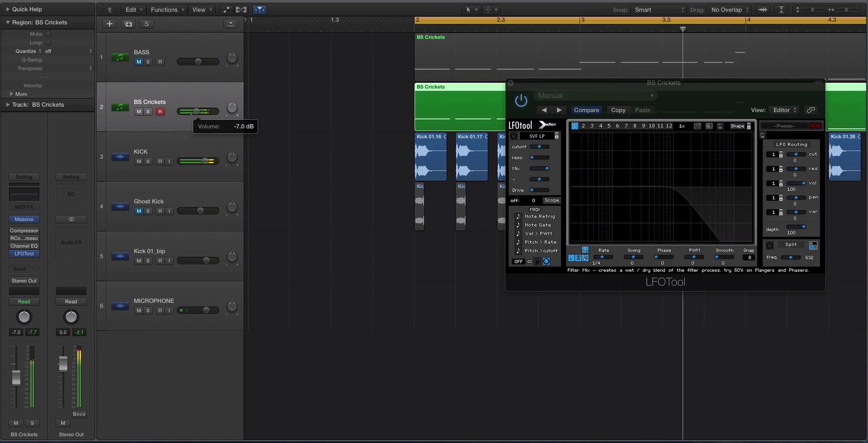This screenshot has width=868, height=443.
Task: Disable record on BS Crickets track
Action: click(160, 112)
